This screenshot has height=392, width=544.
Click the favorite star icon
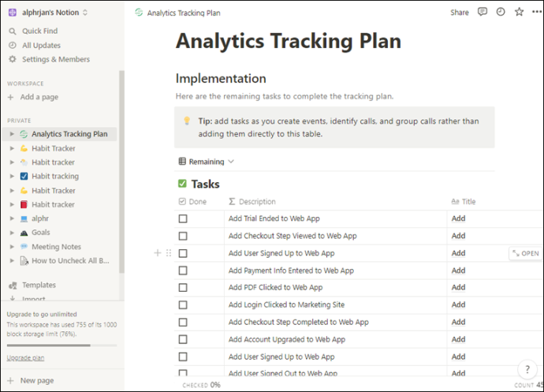click(x=519, y=12)
